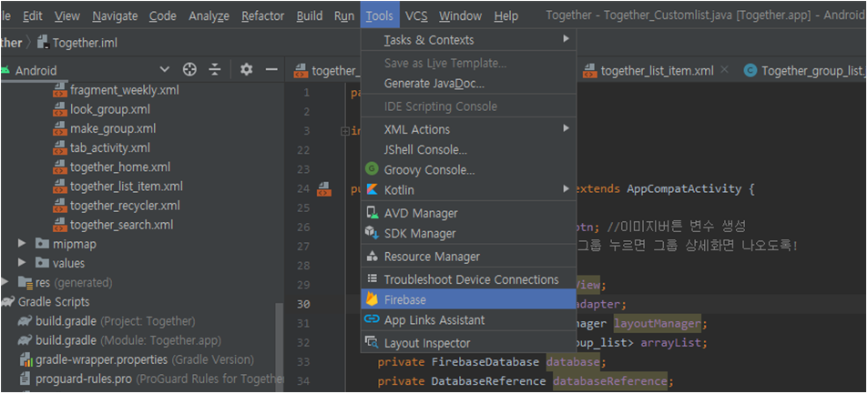The image size is (868, 394).
Task: Click the App Links chain icon
Action: coord(372,320)
